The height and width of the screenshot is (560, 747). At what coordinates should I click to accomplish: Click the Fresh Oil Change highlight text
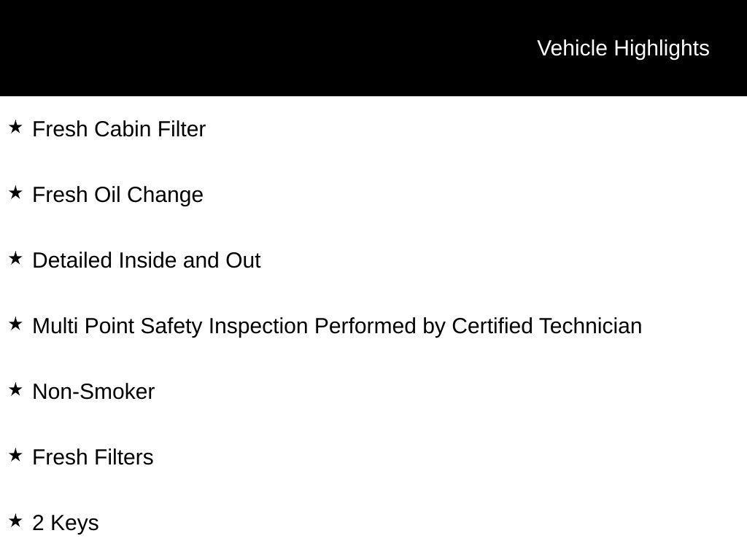(117, 195)
